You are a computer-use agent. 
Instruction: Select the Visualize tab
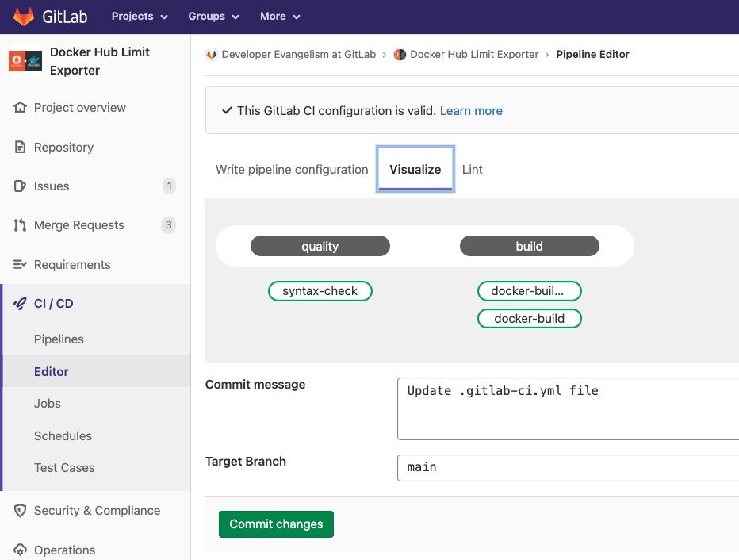(x=415, y=169)
